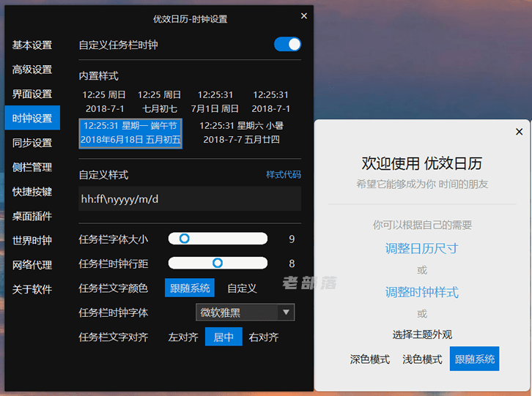The image size is (532, 396).
Task: Open the 微软雅黑 font dropdown
Action: pyautogui.click(x=245, y=313)
